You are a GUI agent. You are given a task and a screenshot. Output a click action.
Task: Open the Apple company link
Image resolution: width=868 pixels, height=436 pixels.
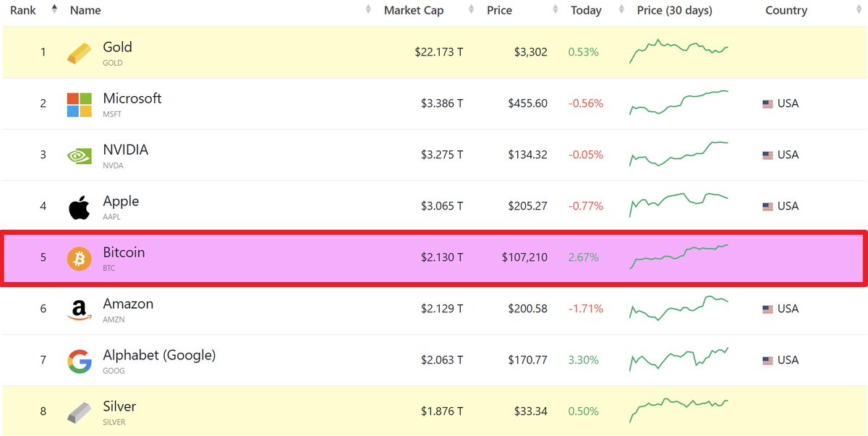[121, 201]
